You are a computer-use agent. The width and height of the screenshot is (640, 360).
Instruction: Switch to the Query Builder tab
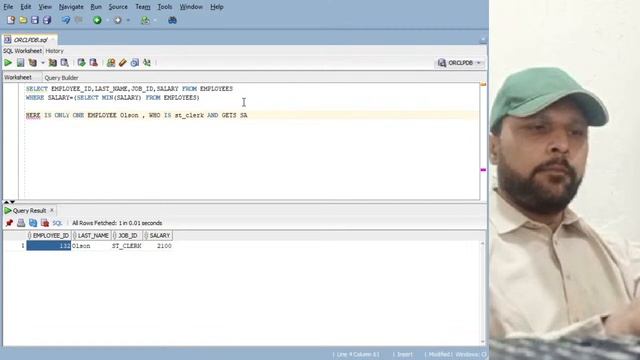(61, 78)
